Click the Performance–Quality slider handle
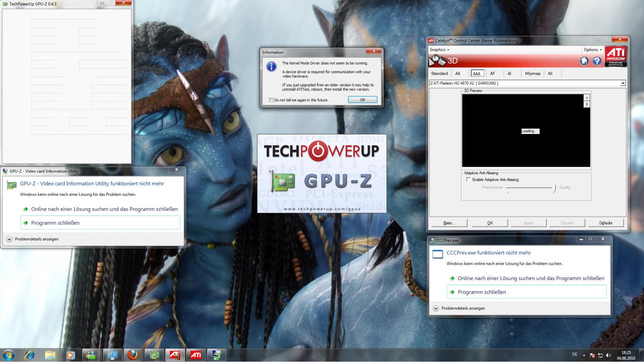 tap(555, 188)
